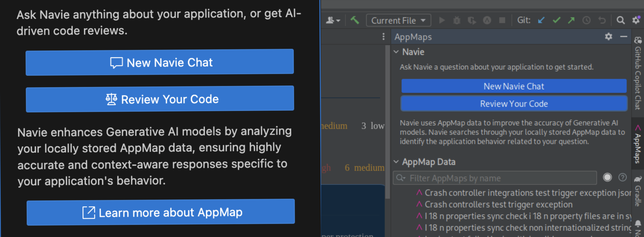Run with coverage using the shield icon
The image size is (644, 237).
point(472,20)
